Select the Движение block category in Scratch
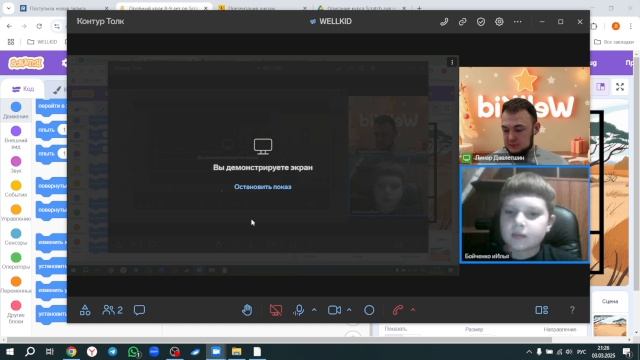Image resolution: width=640 pixels, height=360 pixels. (16, 110)
